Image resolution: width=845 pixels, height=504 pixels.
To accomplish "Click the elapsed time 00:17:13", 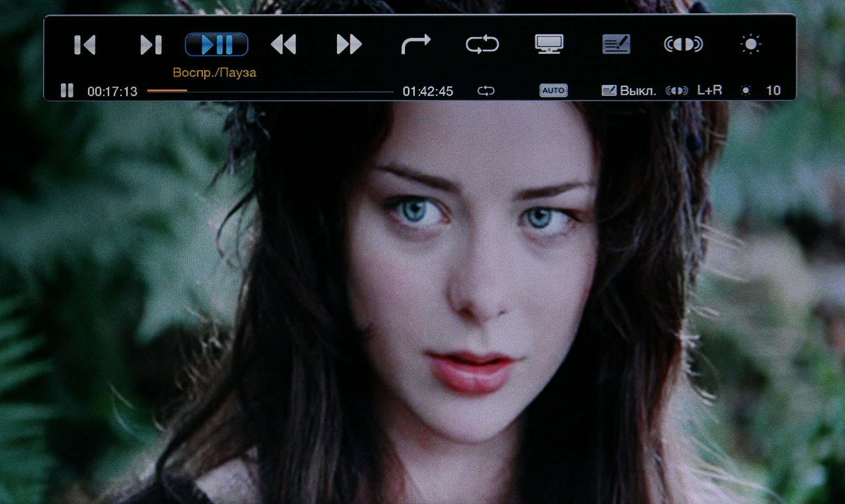I will click(x=112, y=91).
